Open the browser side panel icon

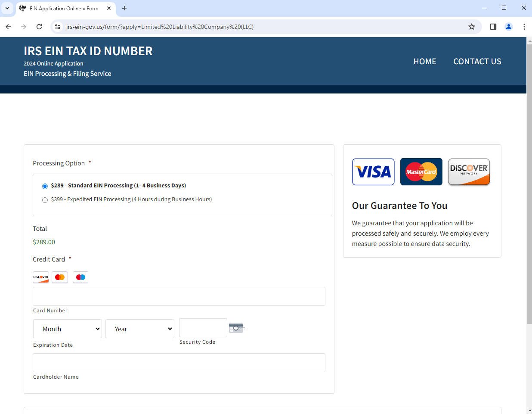(x=493, y=27)
